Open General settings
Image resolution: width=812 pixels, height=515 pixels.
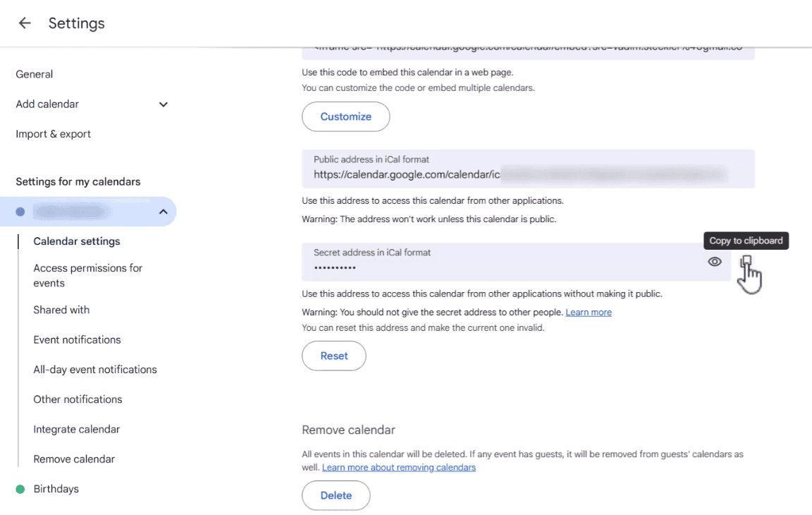click(35, 74)
